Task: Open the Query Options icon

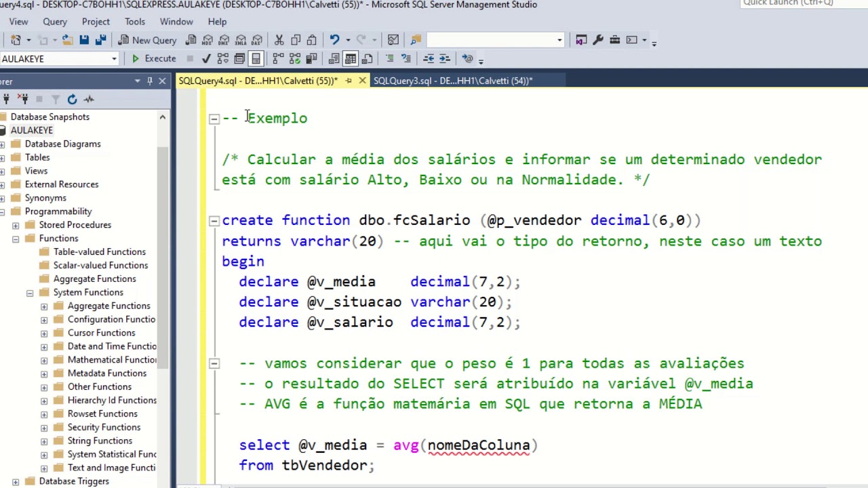Action: coord(239,58)
